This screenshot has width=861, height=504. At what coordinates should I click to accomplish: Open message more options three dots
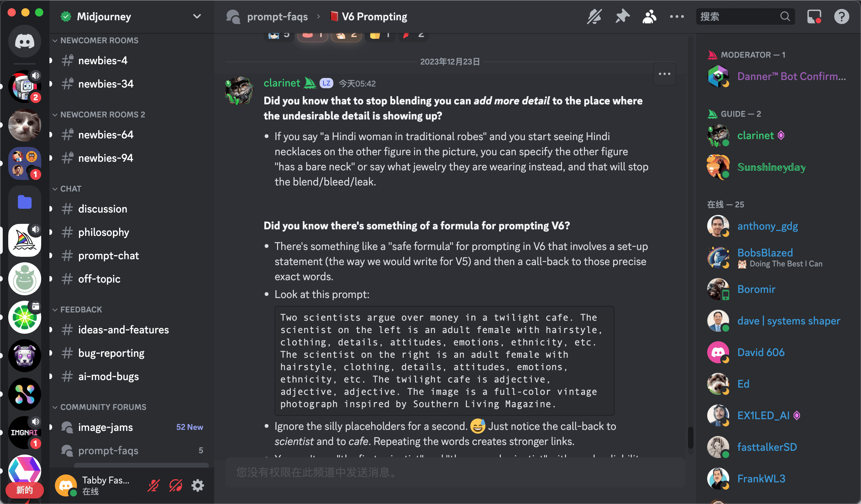click(665, 74)
